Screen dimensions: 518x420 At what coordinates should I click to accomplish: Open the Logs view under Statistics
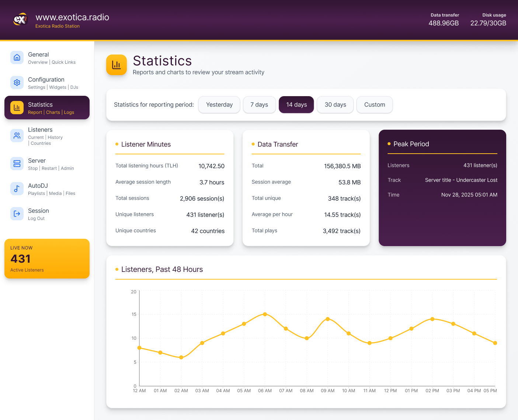pyautogui.click(x=69, y=112)
